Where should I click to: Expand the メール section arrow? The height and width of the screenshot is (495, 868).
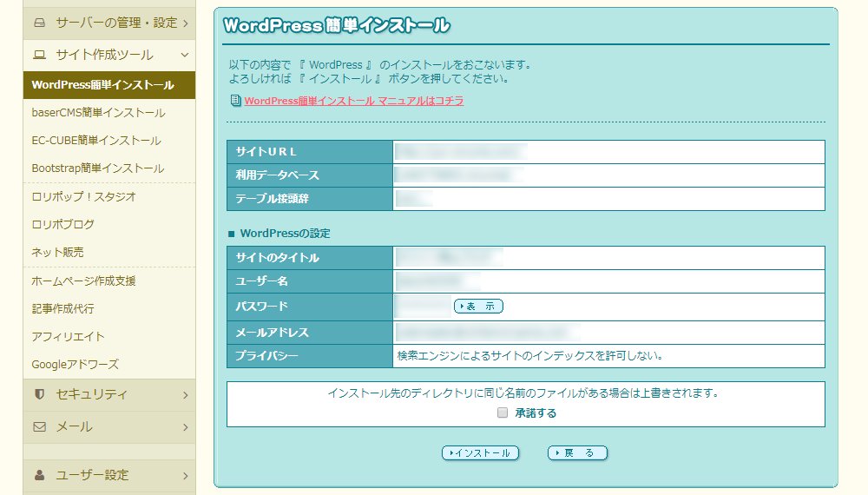(186, 427)
